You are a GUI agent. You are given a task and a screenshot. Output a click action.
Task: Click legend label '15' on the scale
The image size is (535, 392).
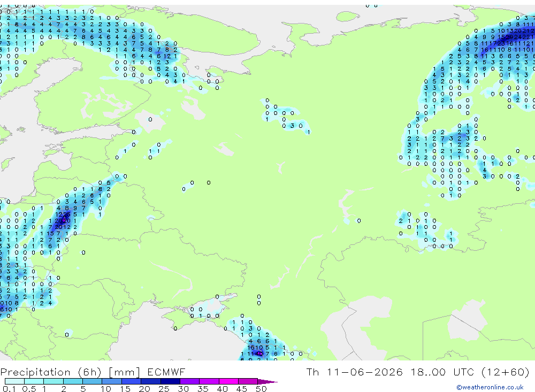(x=125, y=389)
